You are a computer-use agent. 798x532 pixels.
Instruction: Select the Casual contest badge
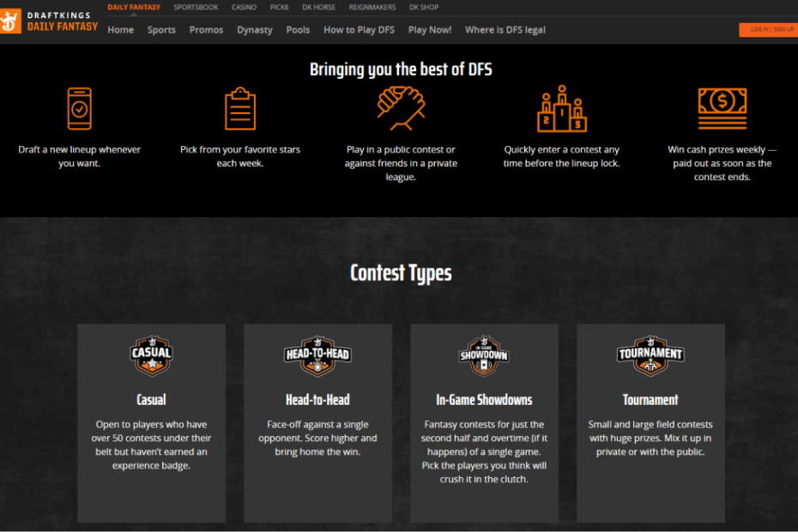coord(151,355)
